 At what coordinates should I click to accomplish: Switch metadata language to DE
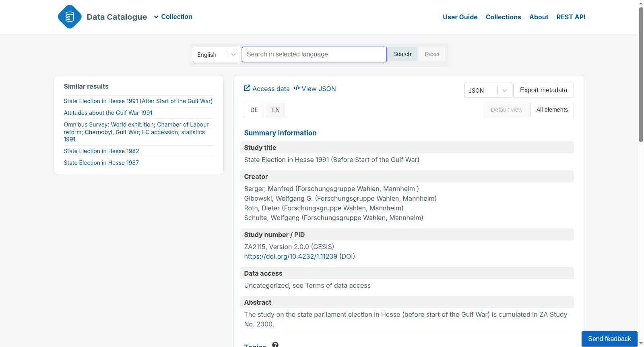[254, 110]
